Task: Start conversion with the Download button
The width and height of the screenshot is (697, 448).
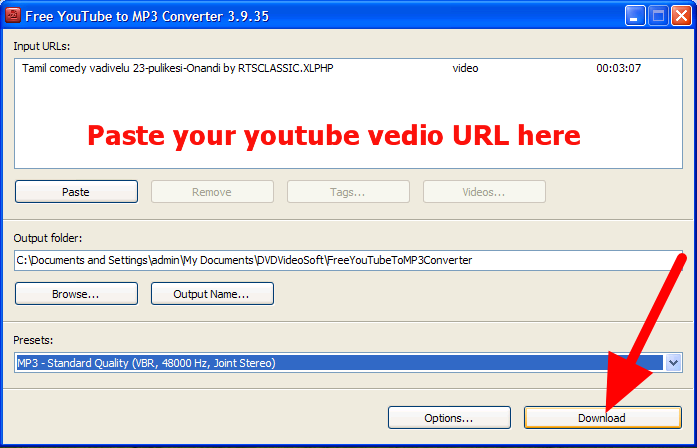Action: coord(603,418)
